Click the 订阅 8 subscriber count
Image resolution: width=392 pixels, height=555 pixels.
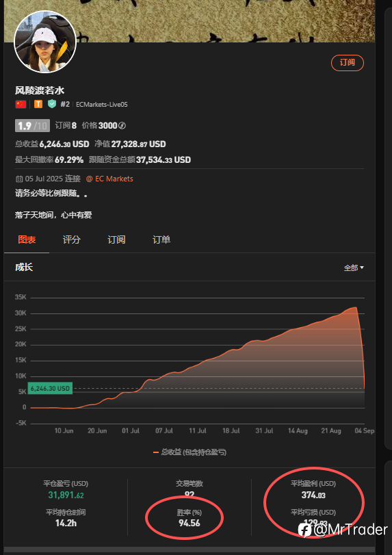pyautogui.click(x=66, y=125)
